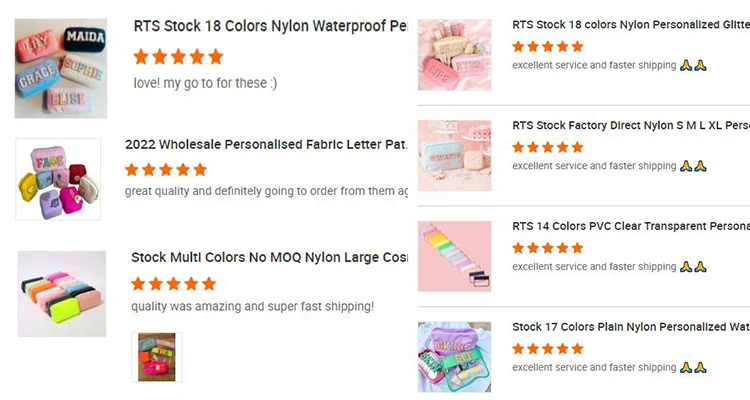The height and width of the screenshot is (400, 750).
Task: Open "Stock 17 Colors Plain Nylon Personalized" link
Action: pos(630,327)
